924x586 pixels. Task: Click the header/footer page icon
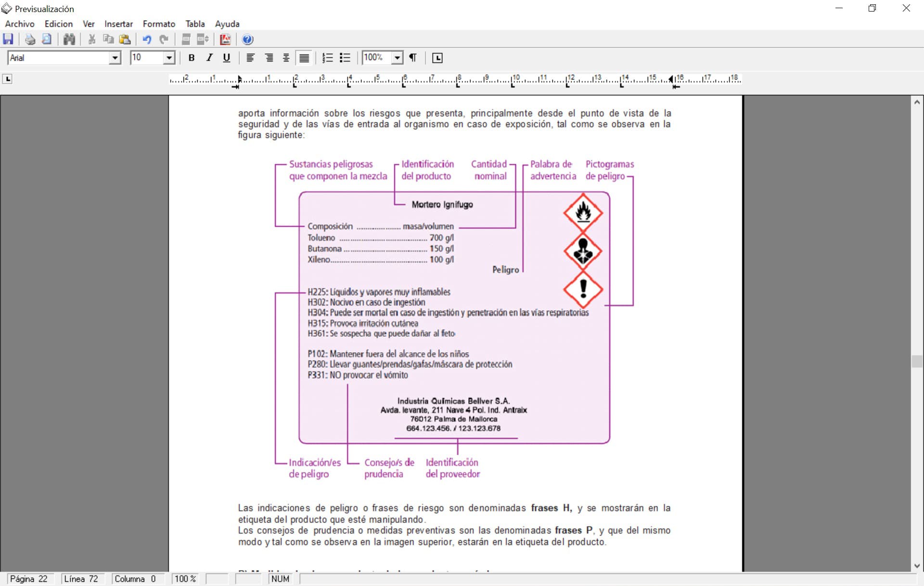(186, 39)
